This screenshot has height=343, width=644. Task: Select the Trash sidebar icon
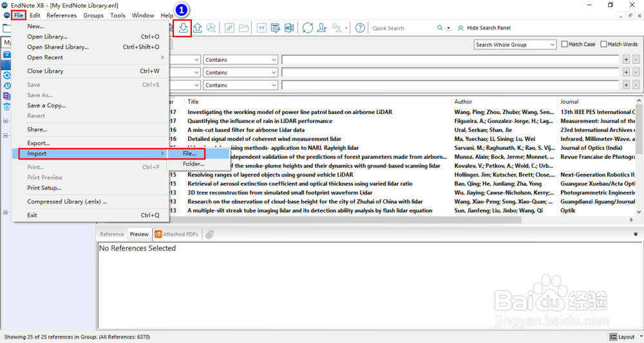(x=7, y=107)
